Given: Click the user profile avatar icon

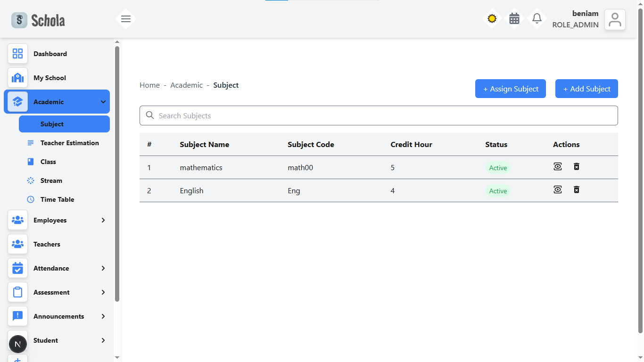Looking at the screenshot, I should (x=615, y=20).
